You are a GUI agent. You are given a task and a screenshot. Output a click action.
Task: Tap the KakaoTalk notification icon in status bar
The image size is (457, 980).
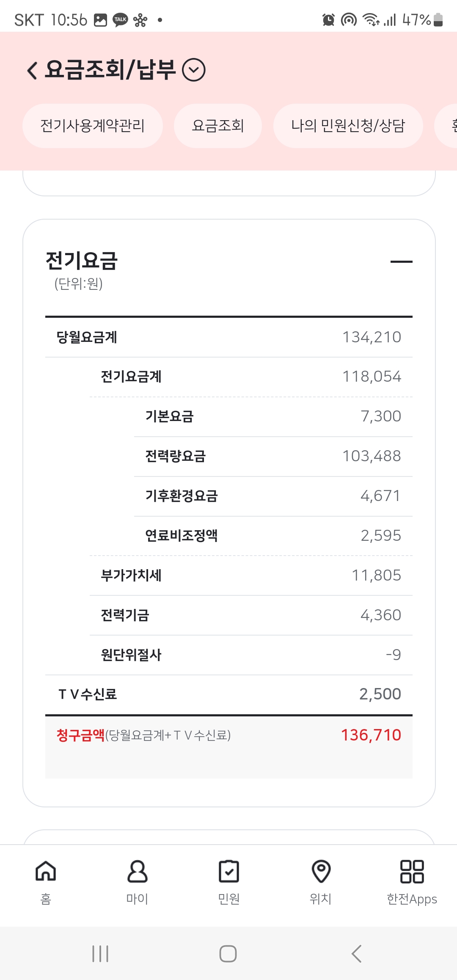pyautogui.click(x=120, y=20)
